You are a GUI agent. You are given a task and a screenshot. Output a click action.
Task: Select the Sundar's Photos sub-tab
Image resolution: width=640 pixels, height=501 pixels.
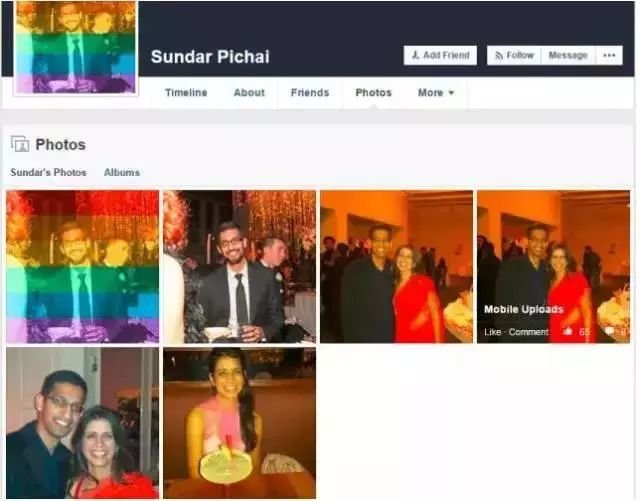(x=49, y=172)
